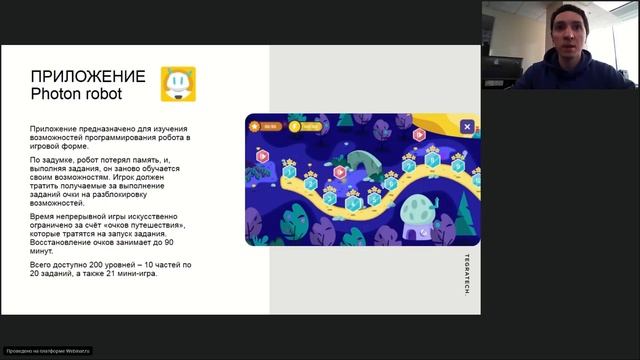Click the paragraph starting 'Время непрерывной игры'
Viewport: 640px width, 360px height.
107,233
